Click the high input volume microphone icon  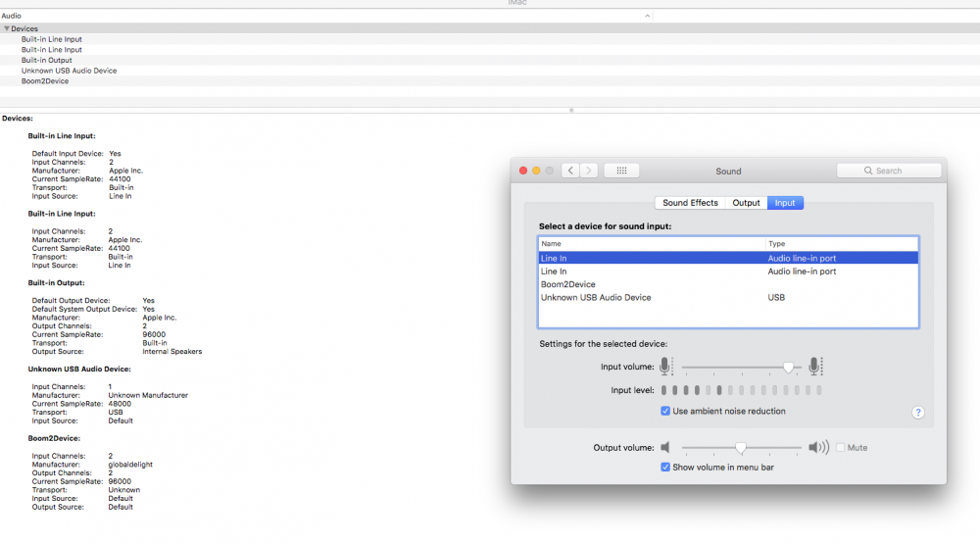pyautogui.click(x=815, y=367)
